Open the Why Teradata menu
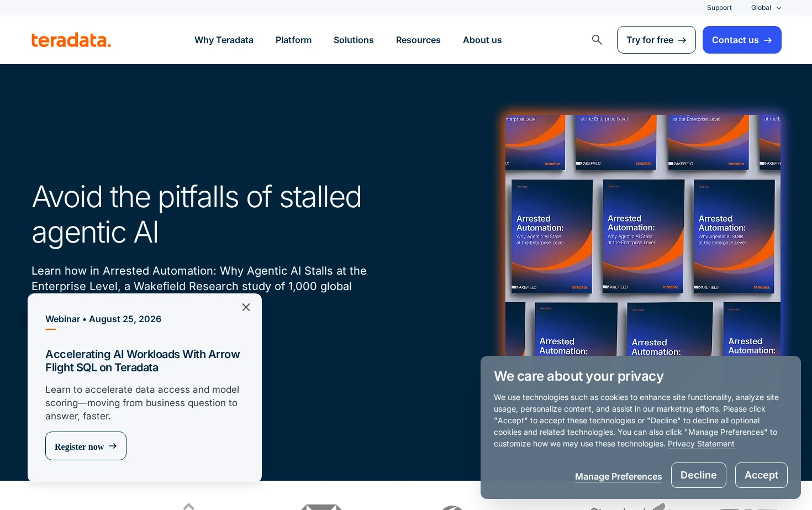Image resolution: width=812 pixels, height=510 pixels. [x=224, y=40]
